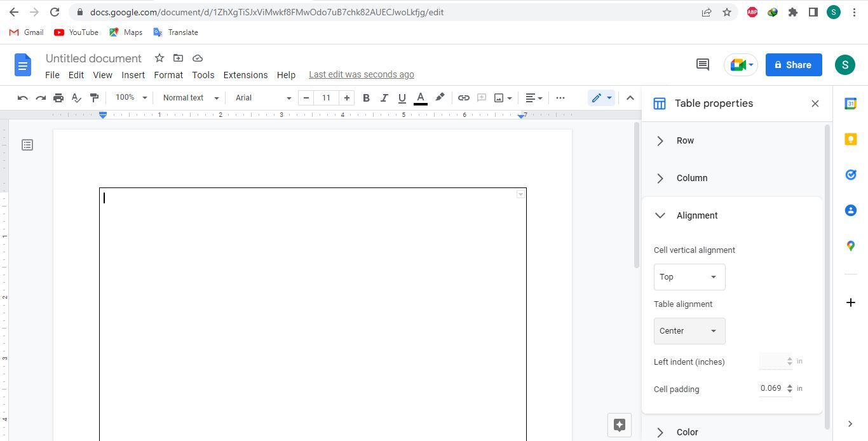Star the document
The width and height of the screenshot is (868, 441).
[x=159, y=58]
